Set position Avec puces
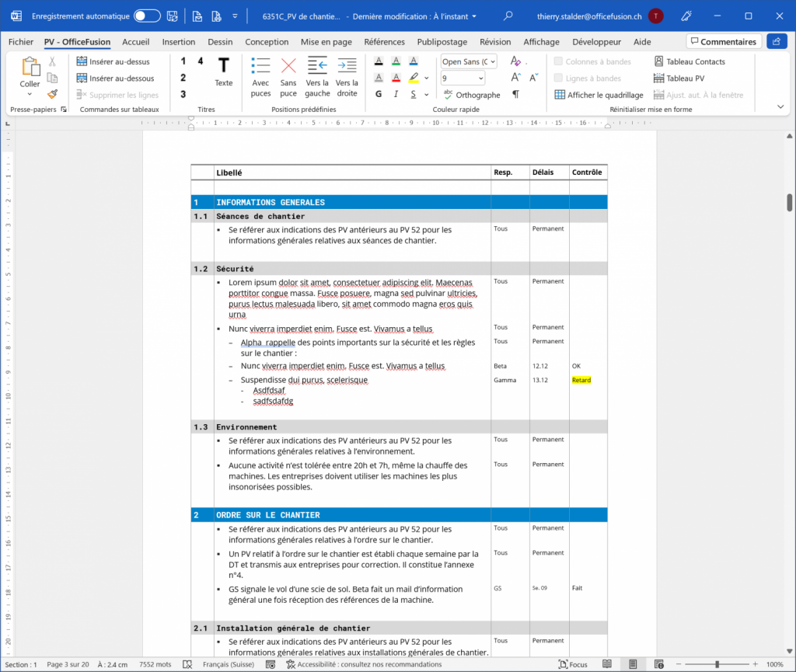796x672 pixels. click(x=260, y=77)
